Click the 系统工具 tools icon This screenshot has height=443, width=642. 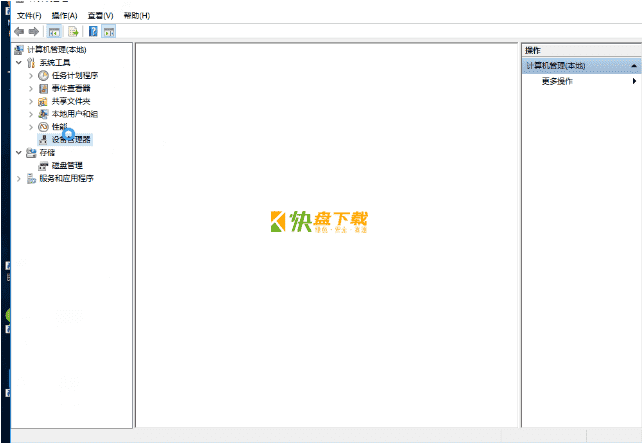click(31, 63)
